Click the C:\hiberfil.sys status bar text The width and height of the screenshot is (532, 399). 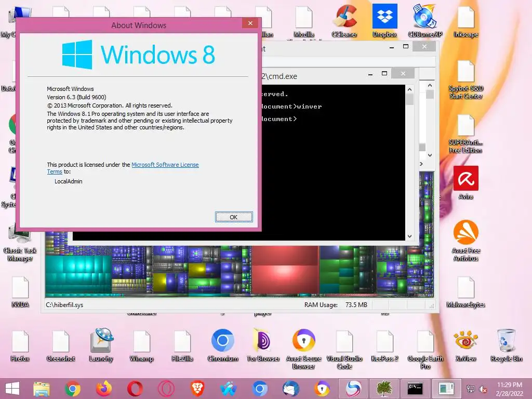coord(64,304)
